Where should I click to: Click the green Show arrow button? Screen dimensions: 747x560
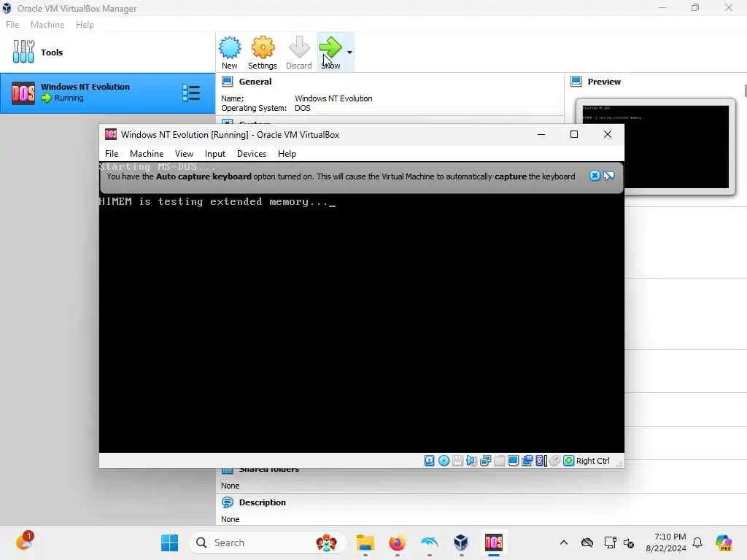(x=330, y=52)
